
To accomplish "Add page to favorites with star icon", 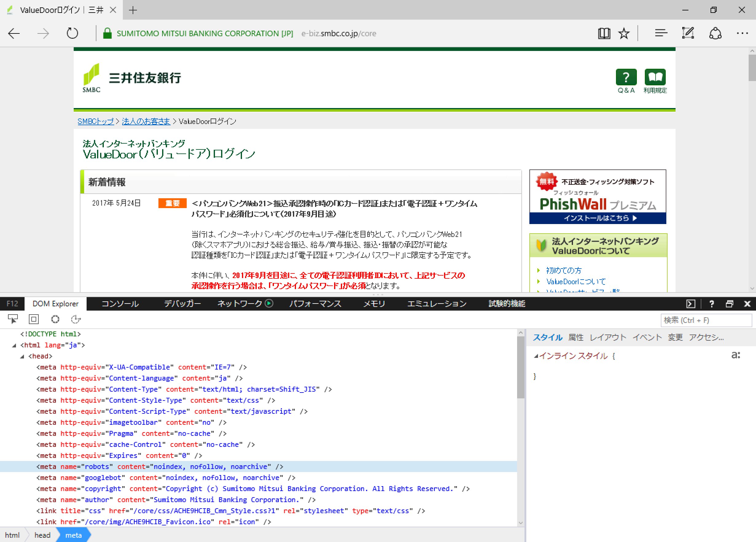I will tap(624, 33).
